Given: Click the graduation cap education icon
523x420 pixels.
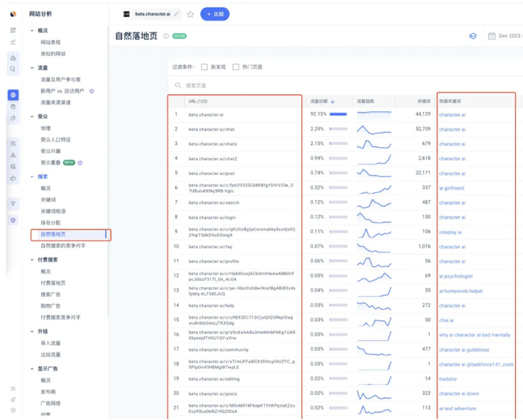Looking at the screenshot, I should point(473,36).
